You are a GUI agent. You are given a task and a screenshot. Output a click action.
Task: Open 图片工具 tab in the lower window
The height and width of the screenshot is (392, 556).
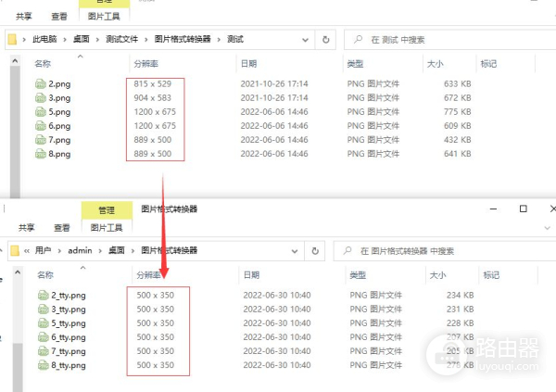(107, 227)
